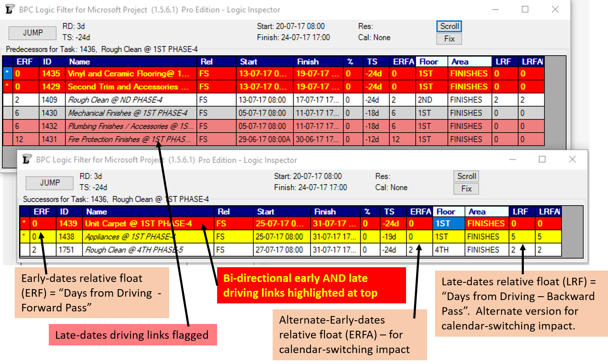Click start date 29-06-17 08:00A cell
Image resolution: width=608 pixels, height=364 pixels.
pyautogui.click(x=265, y=139)
